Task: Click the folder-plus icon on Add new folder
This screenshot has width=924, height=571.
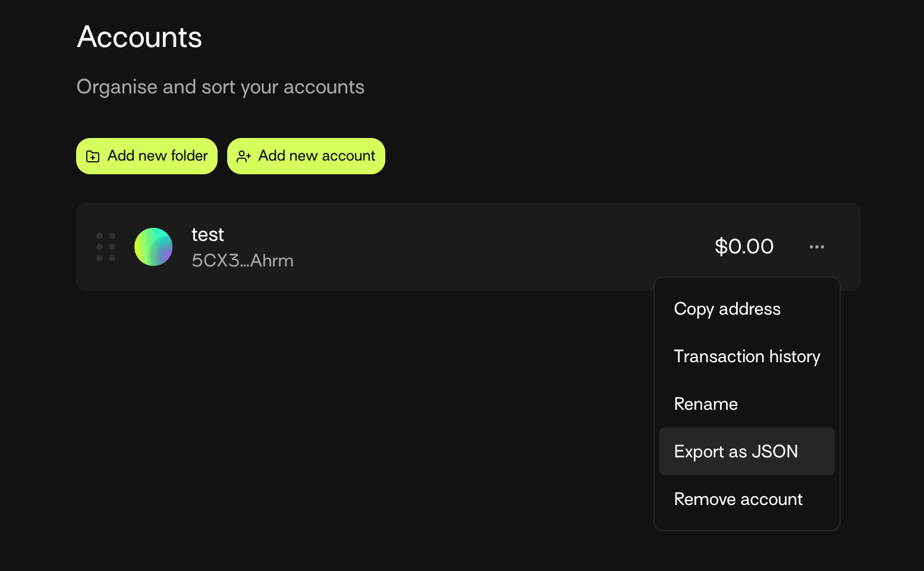Action: [93, 156]
